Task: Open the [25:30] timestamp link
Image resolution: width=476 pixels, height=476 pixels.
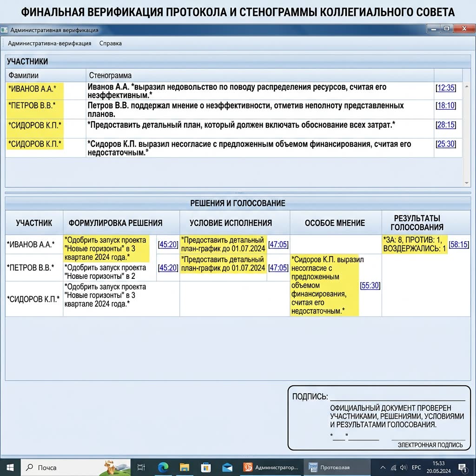Action: [446, 144]
